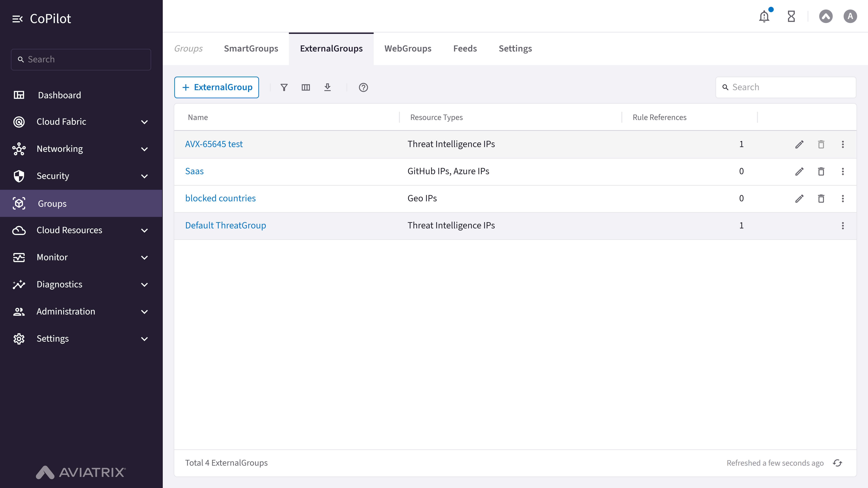Switch to the SmartGroups tab
The image size is (868, 488).
tap(251, 49)
